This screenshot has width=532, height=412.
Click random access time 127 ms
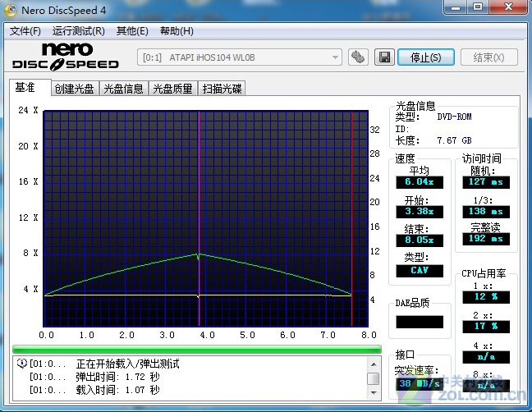click(x=486, y=182)
